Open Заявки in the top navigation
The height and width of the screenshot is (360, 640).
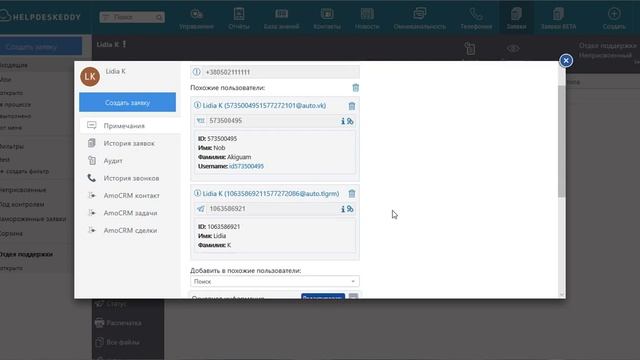[516, 19]
